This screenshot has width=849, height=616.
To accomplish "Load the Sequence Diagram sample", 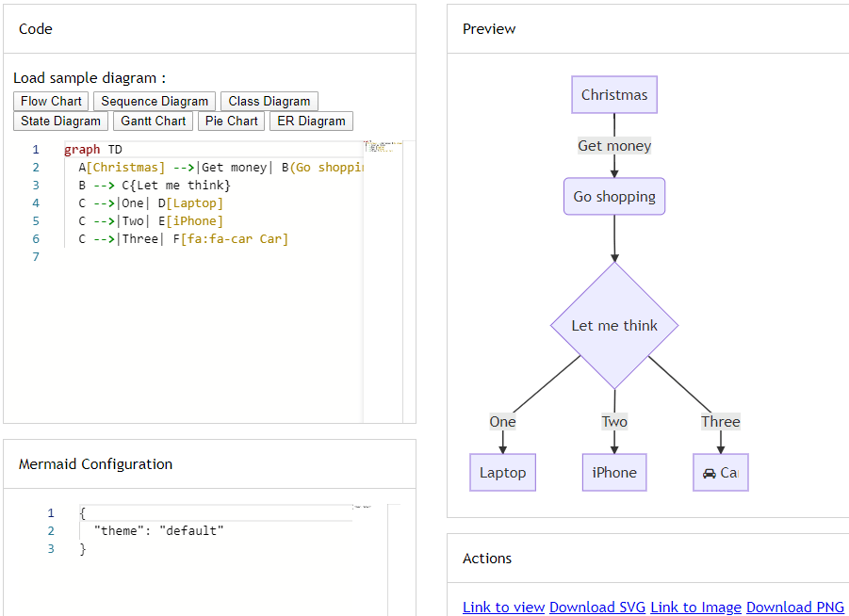I will (x=155, y=101).
